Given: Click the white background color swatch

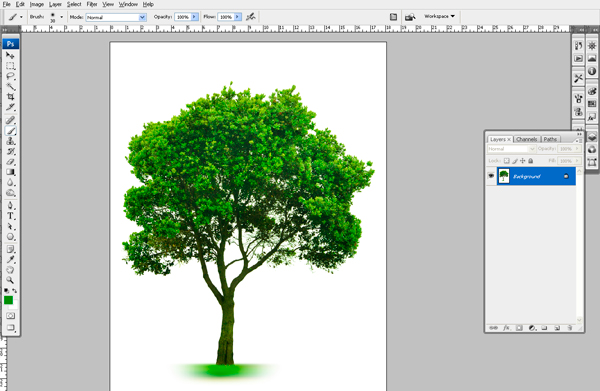Looking at the screenshot, I should coord(15,306).
